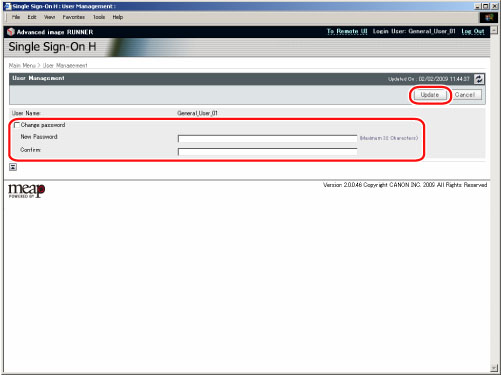Maximize the browser window
Viewport: 501px width, 375px height.
(x=486, y=6)
